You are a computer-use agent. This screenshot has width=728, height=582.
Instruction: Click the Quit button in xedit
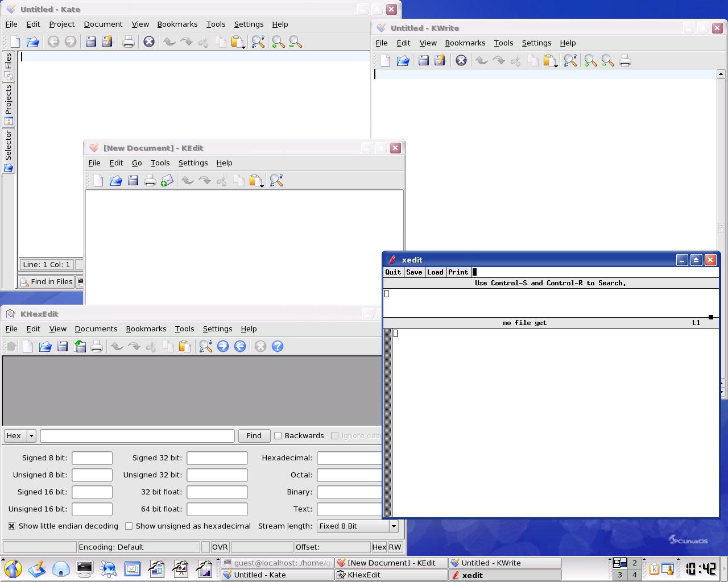coord(393,272)
